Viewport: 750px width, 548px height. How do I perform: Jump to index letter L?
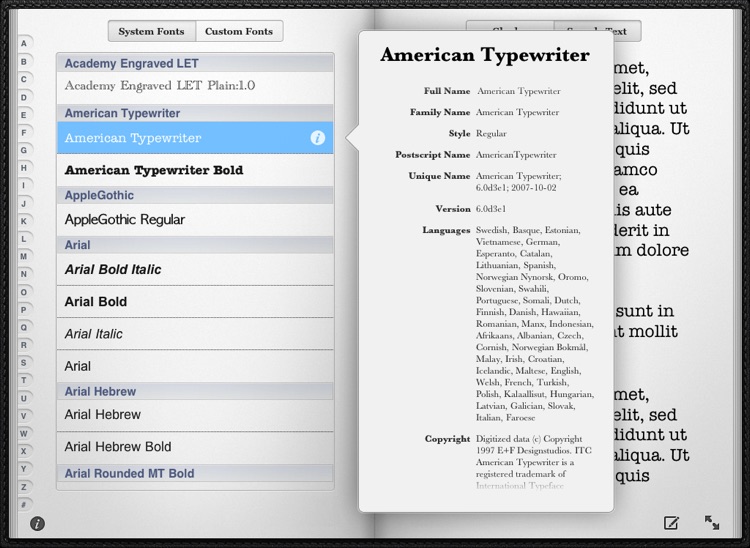24,239
